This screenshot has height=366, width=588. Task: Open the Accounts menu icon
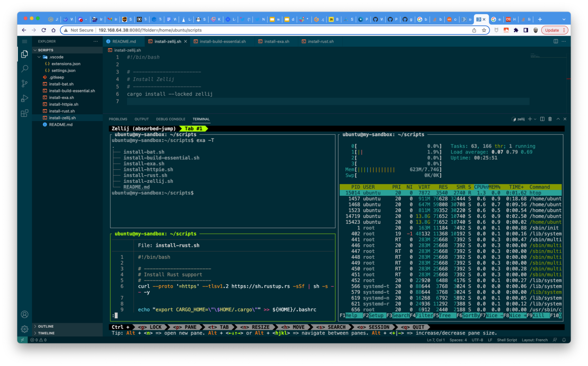pos(24,314)
